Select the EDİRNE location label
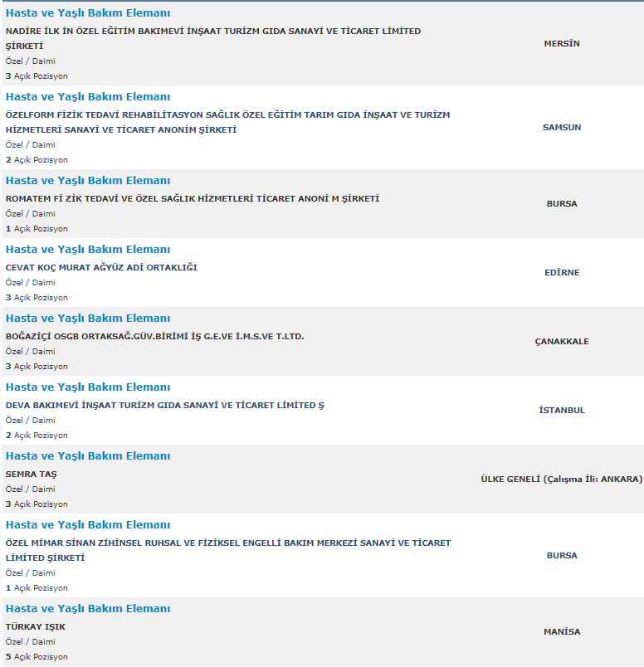This screenshot has height=667, width=644. point(562,273)
